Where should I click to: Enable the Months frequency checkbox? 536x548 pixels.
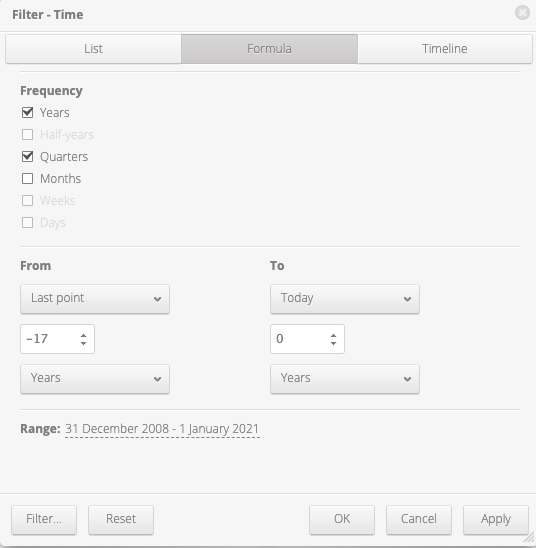click(28, 179)
